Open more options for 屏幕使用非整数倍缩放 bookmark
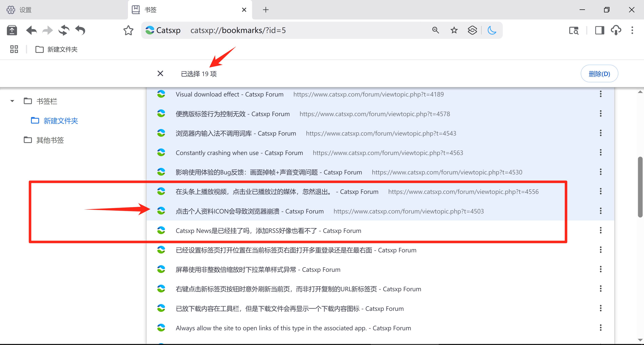Screen dimensions: 644x345 click(x=601, y=269)
